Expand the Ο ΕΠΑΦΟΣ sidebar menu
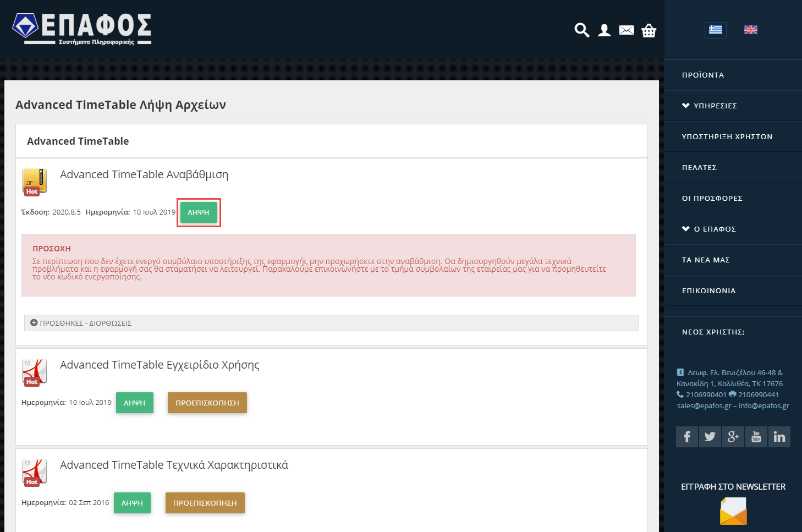 [x=714, y=229]
